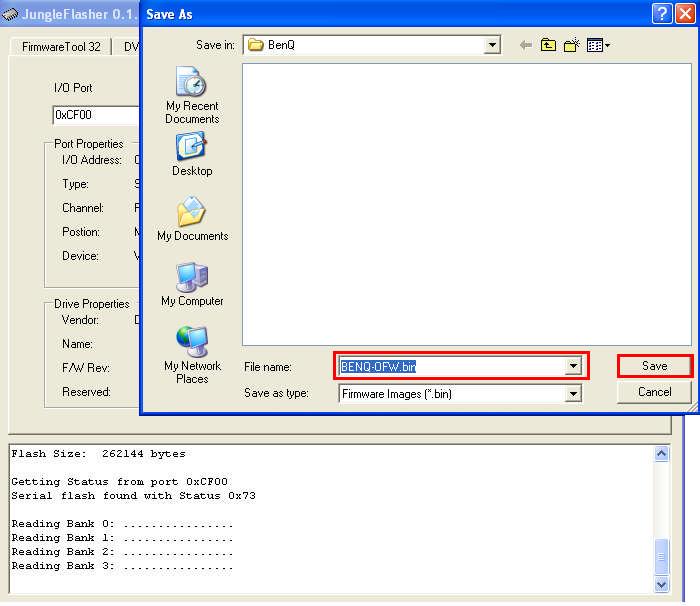Open My Recent Documents shortcut
The image size is (700, 606).
point(192,95)
